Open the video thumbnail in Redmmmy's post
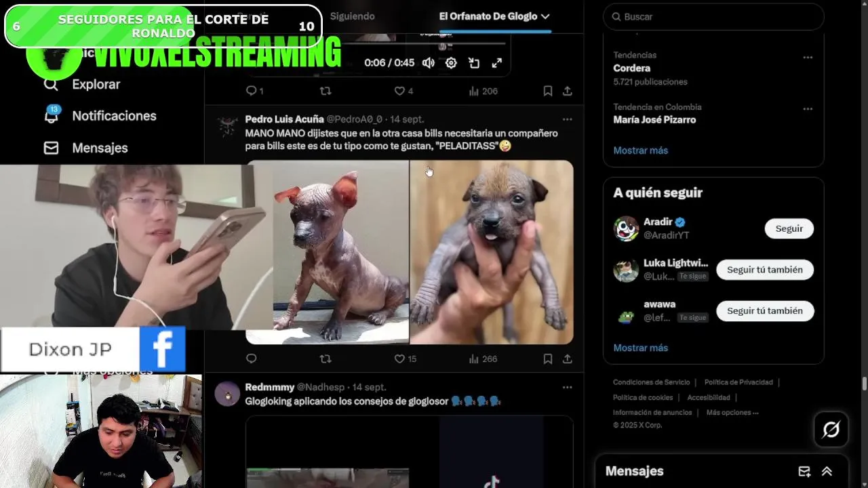The image size is (868, 488). (x=409, y=451)
